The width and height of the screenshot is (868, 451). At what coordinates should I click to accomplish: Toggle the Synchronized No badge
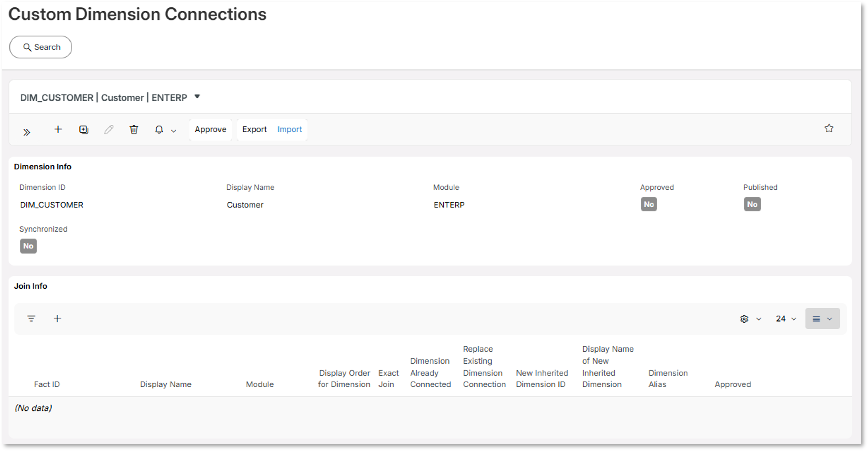28,246
